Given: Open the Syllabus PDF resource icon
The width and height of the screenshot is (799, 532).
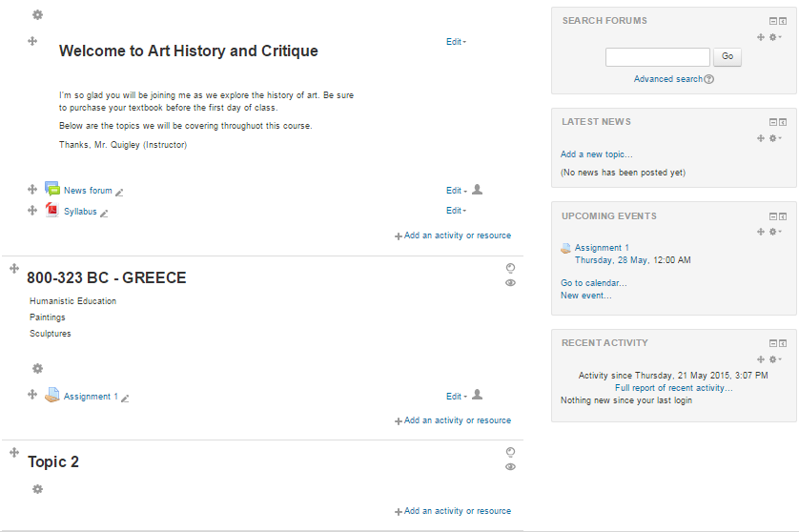Looking at the screenshot, I should tap(52, 211).
